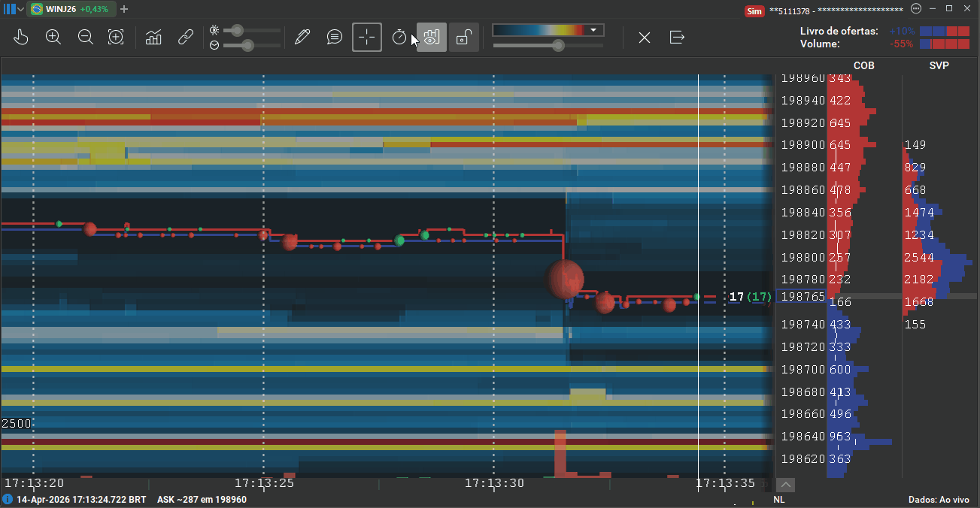Viewport: 980px width, 508px height.
Task: Click the Volume -55% value
Action: (902, 44)
